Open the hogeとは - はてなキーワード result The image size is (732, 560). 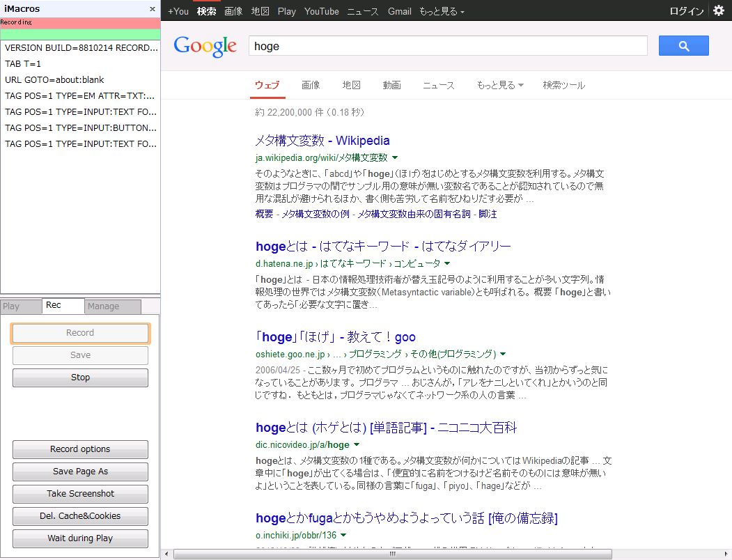tap(383, 246)
